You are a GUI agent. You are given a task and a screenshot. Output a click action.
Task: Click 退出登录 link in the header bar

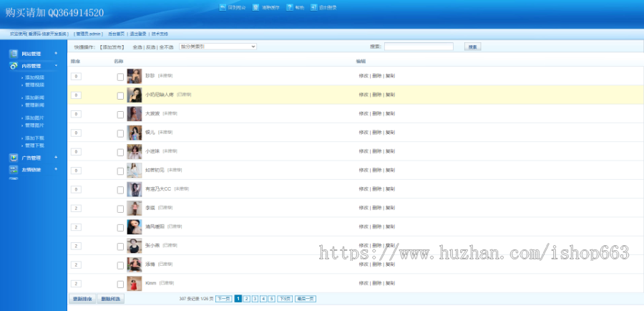coord(138,34)
